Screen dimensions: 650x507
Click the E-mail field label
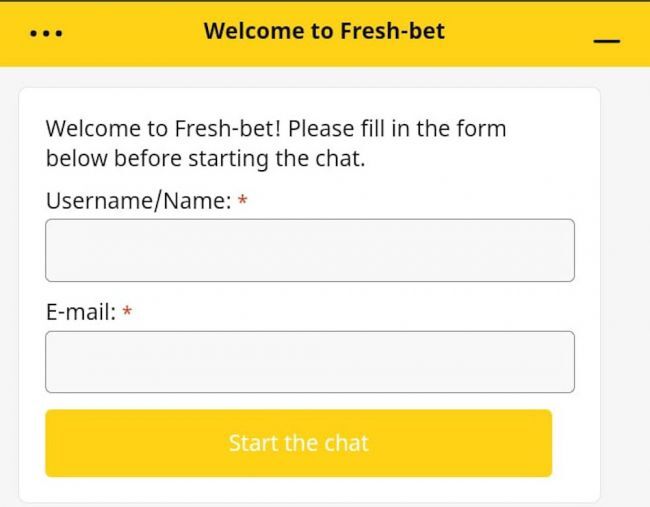[80, 313]
